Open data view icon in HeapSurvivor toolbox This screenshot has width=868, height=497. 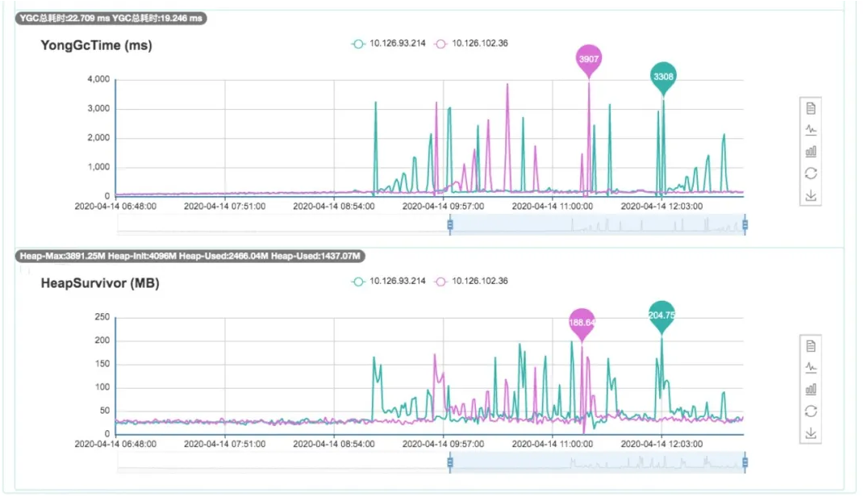(811, 346)
